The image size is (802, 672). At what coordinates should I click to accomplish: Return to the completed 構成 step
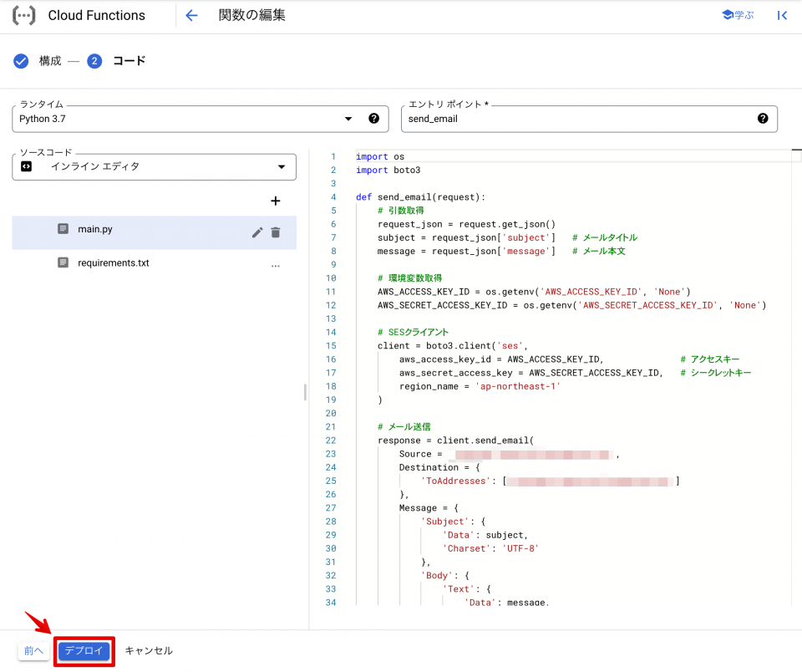(38, 61)
